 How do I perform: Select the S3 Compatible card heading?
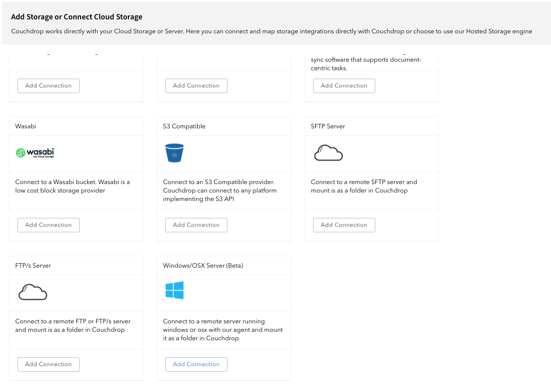pyautogui.click(x=184, y=126)
